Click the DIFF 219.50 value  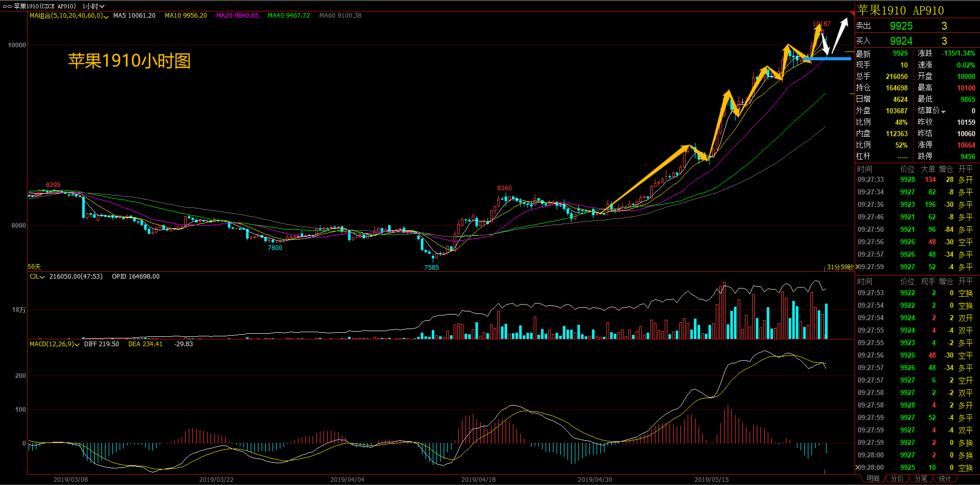pos(101,344)
